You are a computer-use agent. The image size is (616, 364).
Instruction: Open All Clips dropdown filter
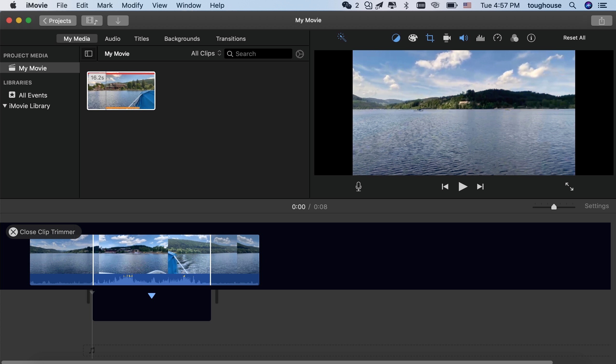pos(206,54)
